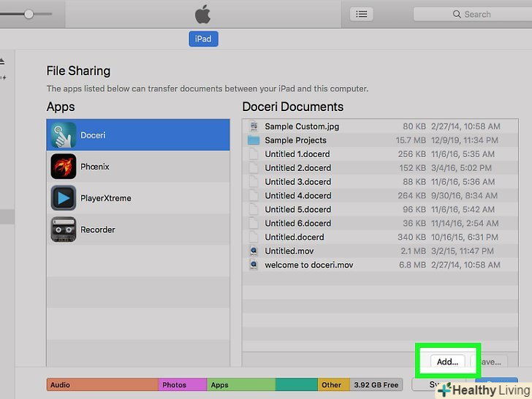Click the Sample Projects folder icon

tap(254, 140)
